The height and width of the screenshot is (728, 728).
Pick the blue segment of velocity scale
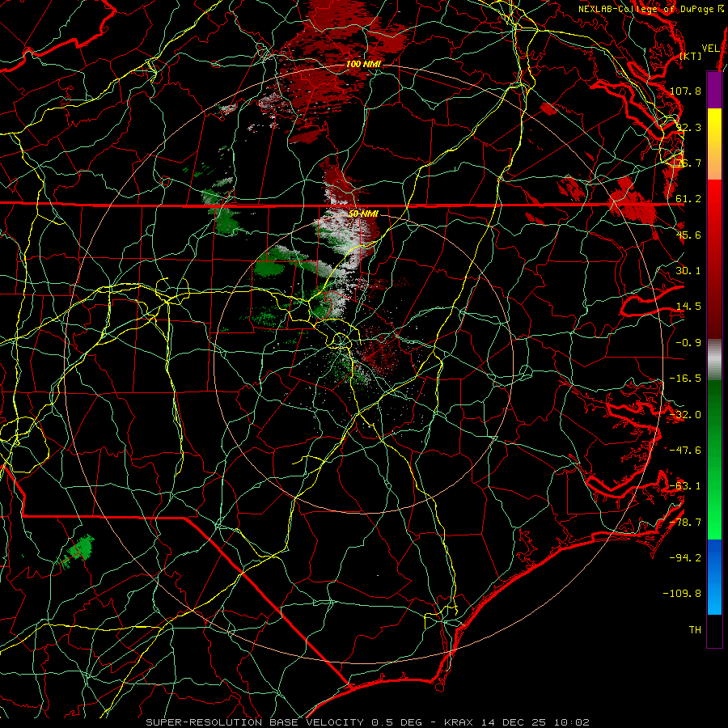[x=714, y=577]
